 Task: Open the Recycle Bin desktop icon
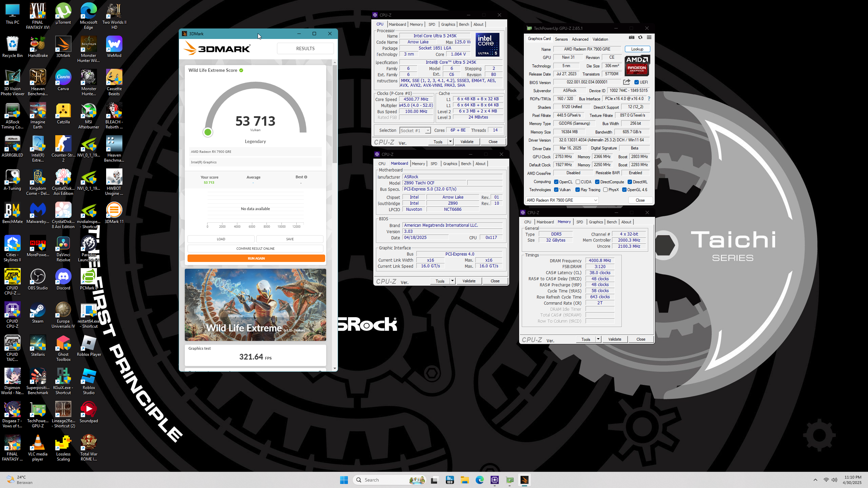pyautogui.click(x=13, y=47)
